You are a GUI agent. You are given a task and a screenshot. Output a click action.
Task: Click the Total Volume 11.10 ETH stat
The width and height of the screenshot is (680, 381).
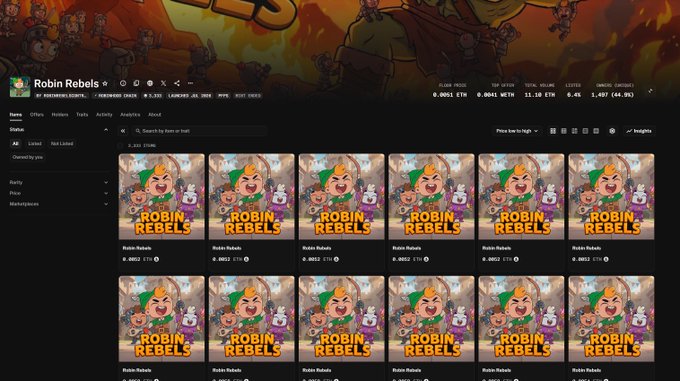[x=539, y=91]
